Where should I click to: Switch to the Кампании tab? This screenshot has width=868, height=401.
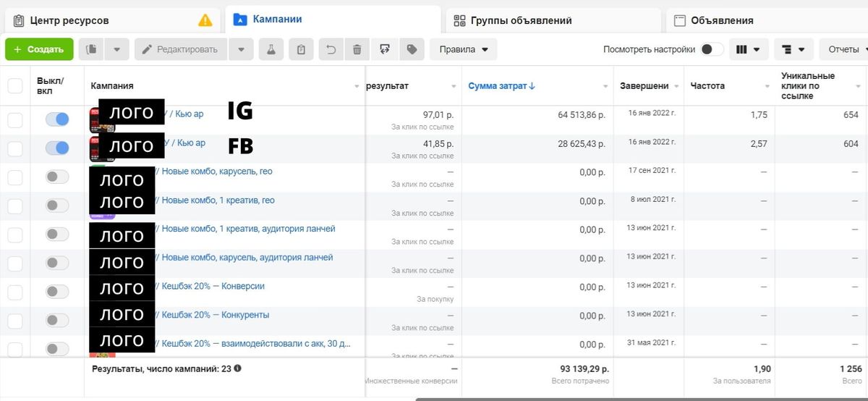333,20
